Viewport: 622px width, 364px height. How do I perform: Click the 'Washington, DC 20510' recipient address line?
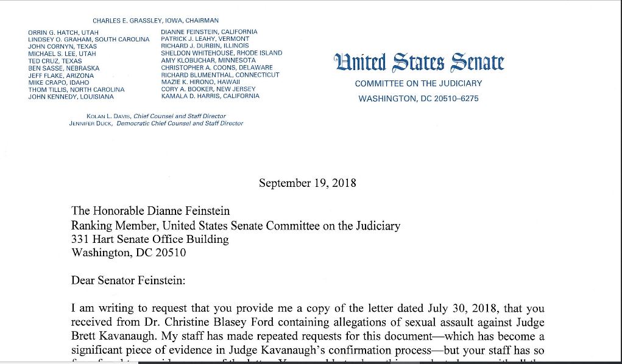pyautogui.click(x=129, y=253)
